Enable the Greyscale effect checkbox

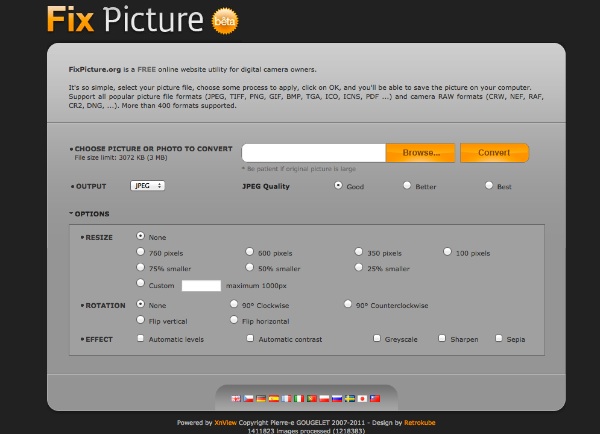(x=379, y=339)
